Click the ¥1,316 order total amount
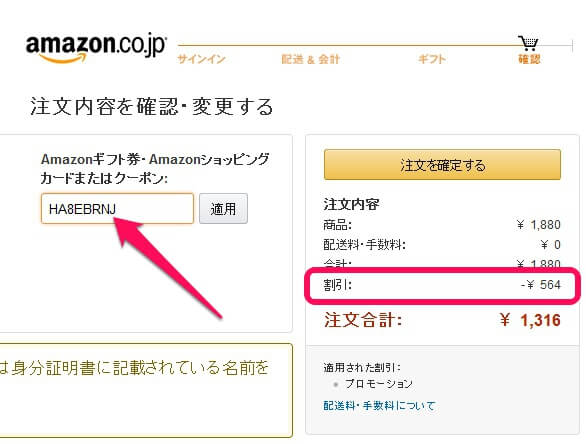The image size is (586, 444). click(530, 320)
